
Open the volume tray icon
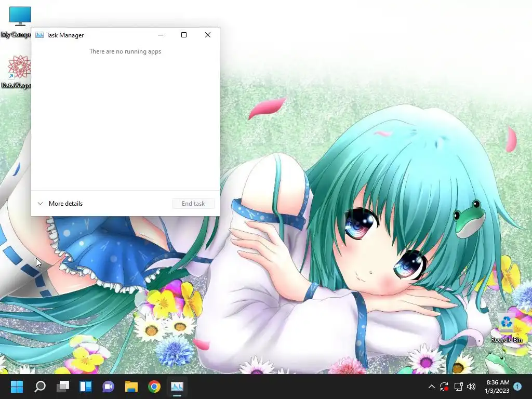[x=471, y=387]
